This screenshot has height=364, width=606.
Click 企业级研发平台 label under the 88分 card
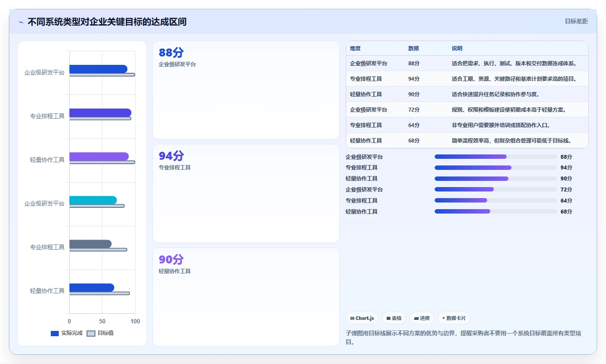[x=177, y=64]
